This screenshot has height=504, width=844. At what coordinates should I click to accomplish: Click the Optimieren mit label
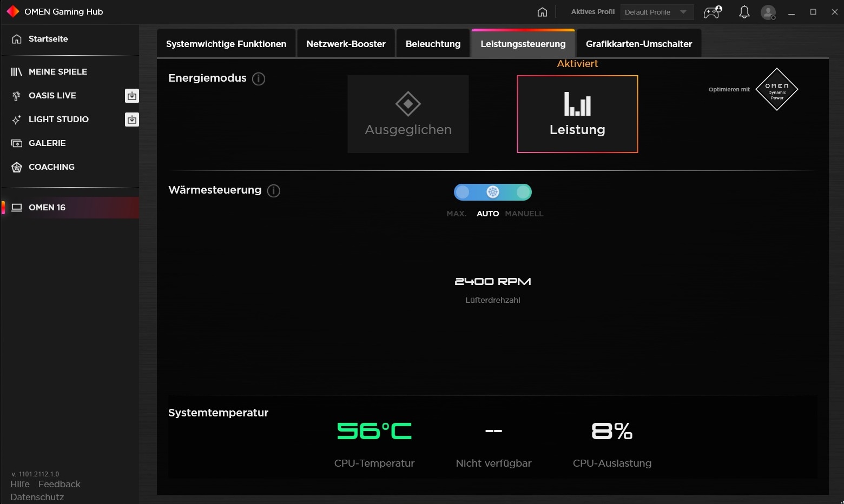pyautogui.click(x=729, y=90)
